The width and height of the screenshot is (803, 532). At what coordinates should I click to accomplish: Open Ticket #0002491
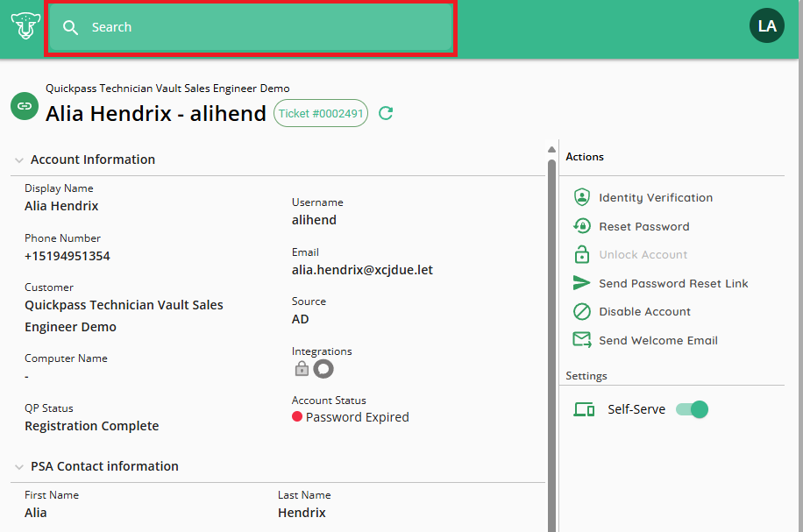click(321, 113)
